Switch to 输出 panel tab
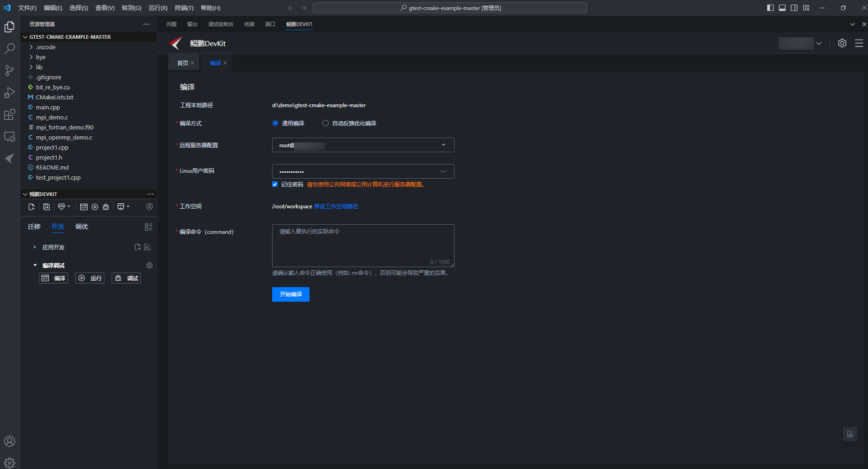 (x=192, y=24)
